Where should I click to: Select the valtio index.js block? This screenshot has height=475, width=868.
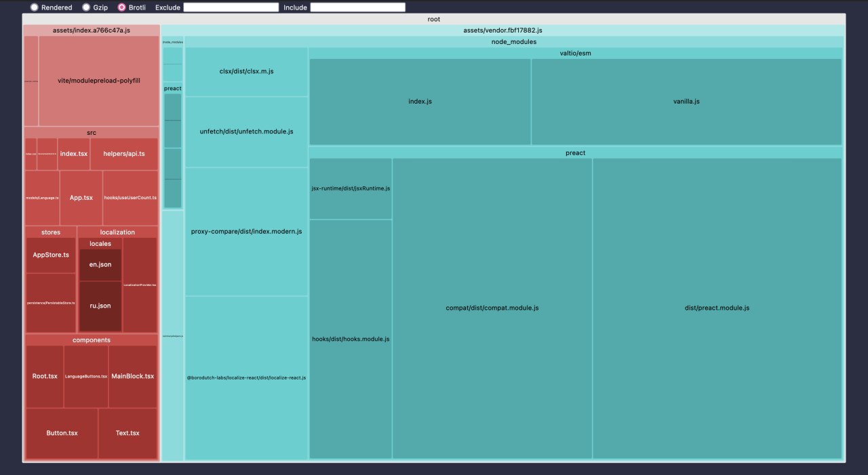point(420,102)
